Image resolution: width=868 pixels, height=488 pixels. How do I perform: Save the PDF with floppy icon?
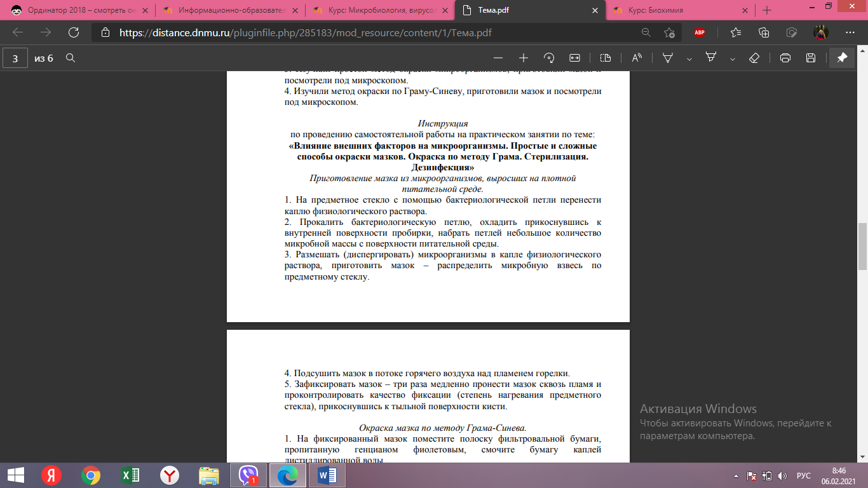click(x=811, y=58)
